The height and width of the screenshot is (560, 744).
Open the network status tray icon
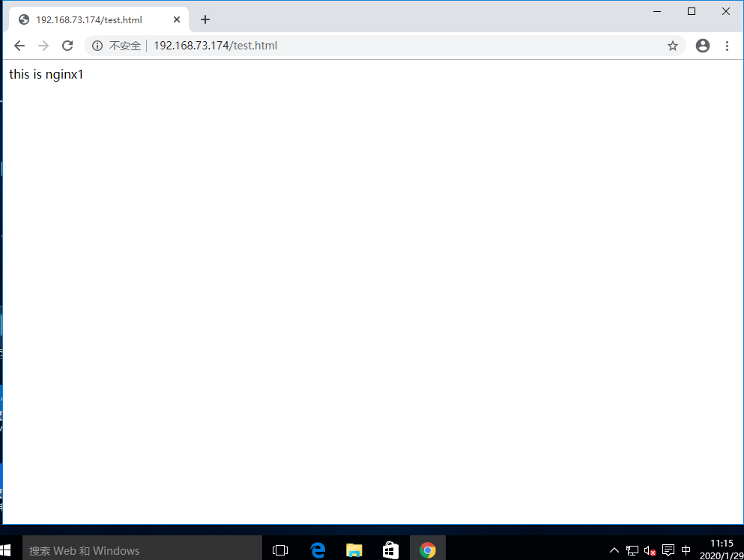point(632,550)
